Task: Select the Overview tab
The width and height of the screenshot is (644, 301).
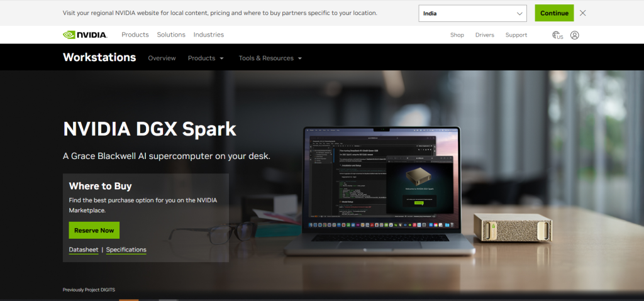Action: (162, 58)
